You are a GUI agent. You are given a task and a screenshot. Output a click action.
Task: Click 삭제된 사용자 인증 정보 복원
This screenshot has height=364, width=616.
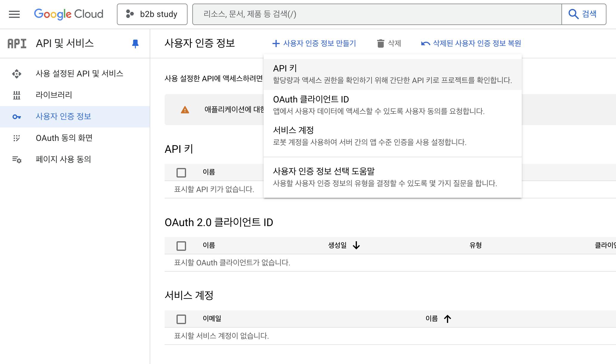[471, 43]
